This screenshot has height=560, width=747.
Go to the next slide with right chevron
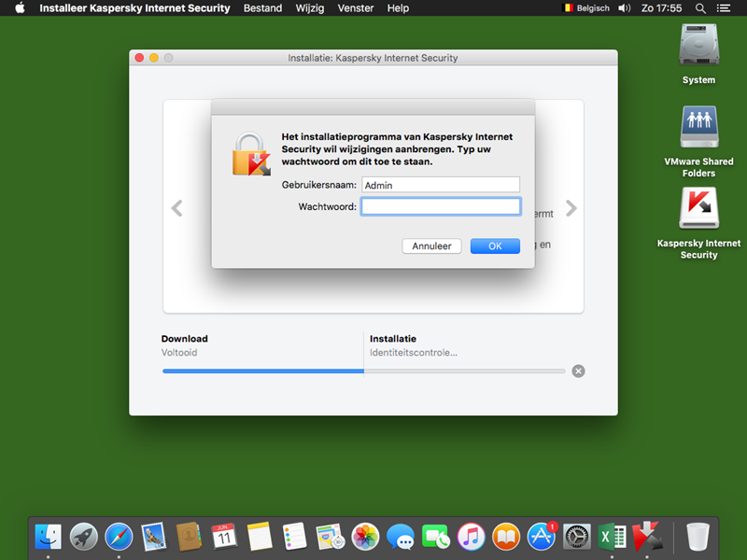pos(571,209)
